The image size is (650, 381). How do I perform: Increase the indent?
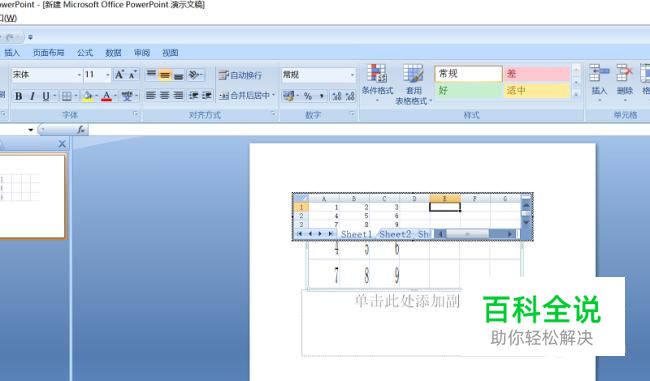click(x=207, y=95)
